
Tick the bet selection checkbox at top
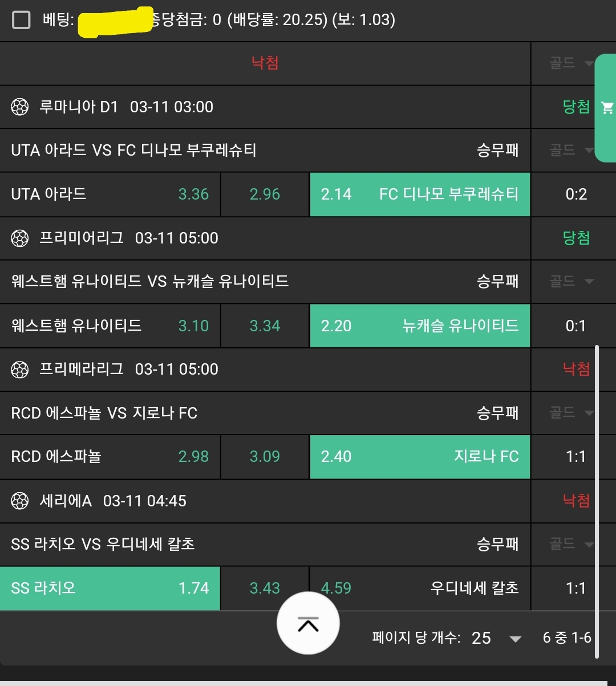pyautogui.click(x=21, y=21)
